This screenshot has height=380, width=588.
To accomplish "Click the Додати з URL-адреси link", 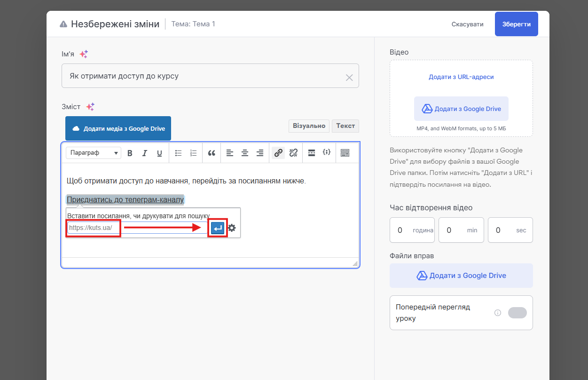I will click(461, 77).
